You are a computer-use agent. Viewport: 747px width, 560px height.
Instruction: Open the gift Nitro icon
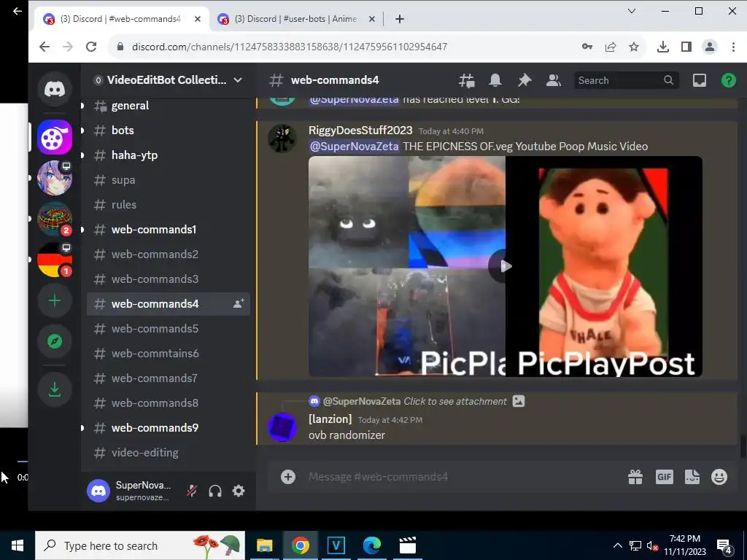tap(635, 477)
